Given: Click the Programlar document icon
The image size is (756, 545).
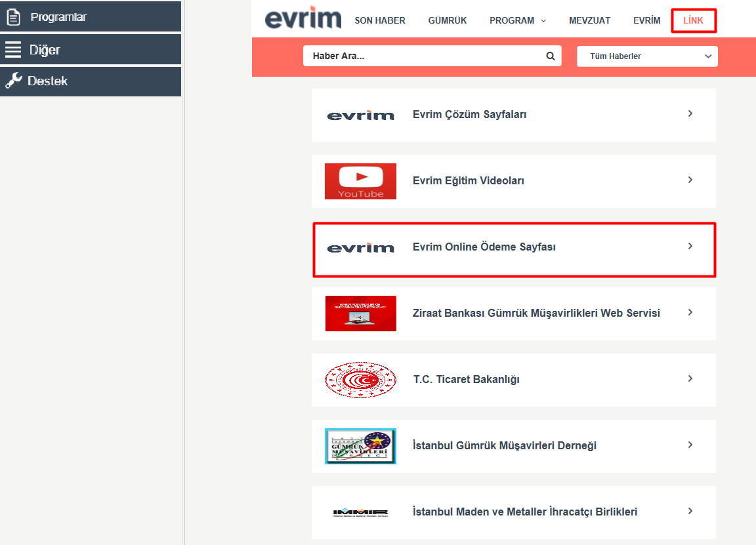Looking at the screenshot, I should [x=14, y=17].
